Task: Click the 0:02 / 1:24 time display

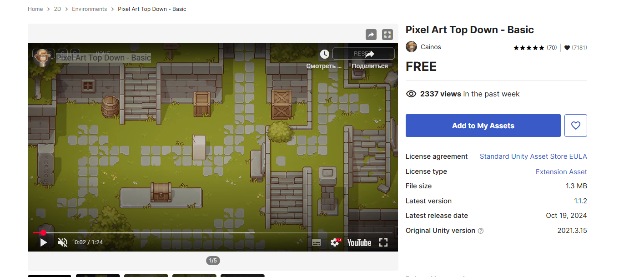Action: [x=89, y=242]
